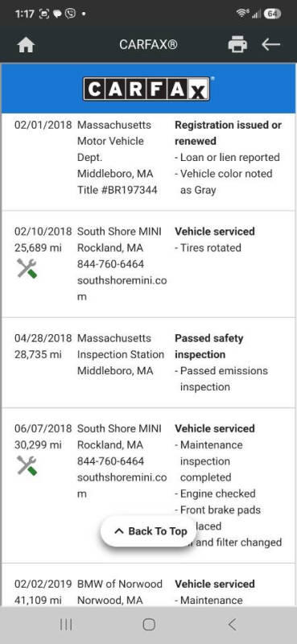Tap wrench icon for 06/07/2018 service
Viewport: 297px width, 644px height.
click(x=27, y=465)
